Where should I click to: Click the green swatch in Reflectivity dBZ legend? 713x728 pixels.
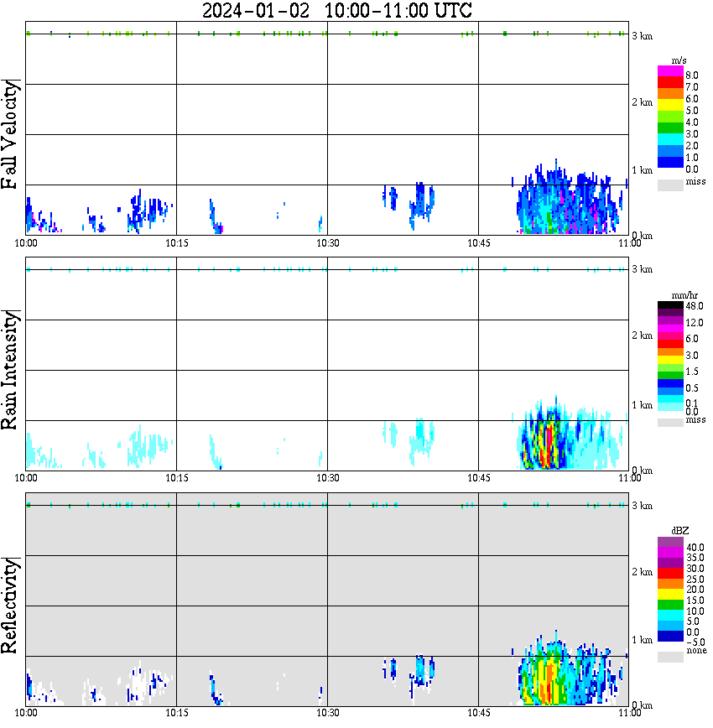[x=670, y=605]
